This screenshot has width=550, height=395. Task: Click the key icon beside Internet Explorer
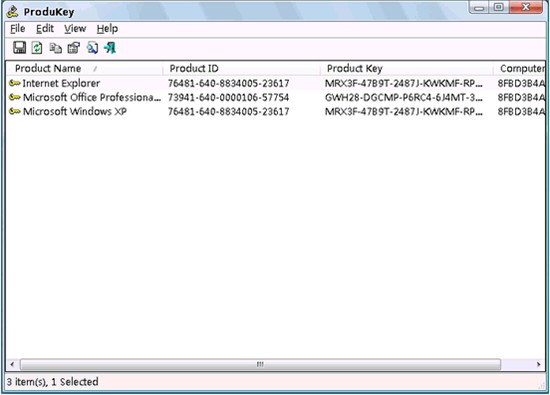click(x=14, y=83)
